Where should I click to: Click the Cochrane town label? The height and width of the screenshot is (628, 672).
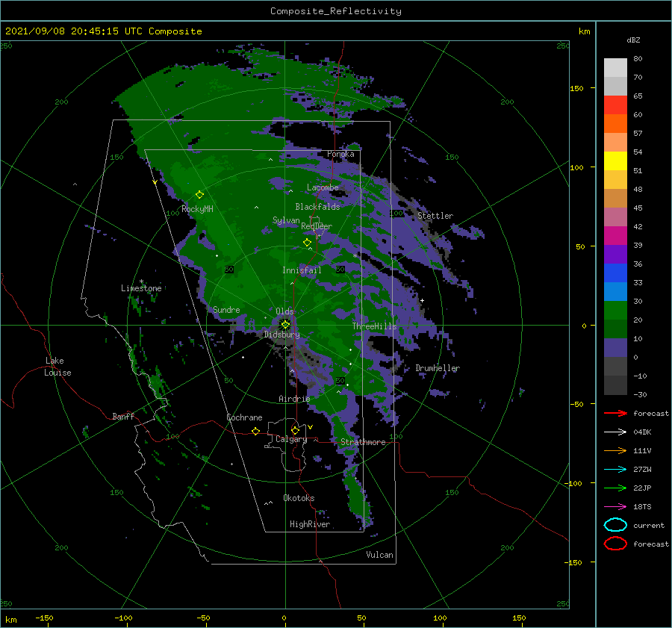click(244, 417)
